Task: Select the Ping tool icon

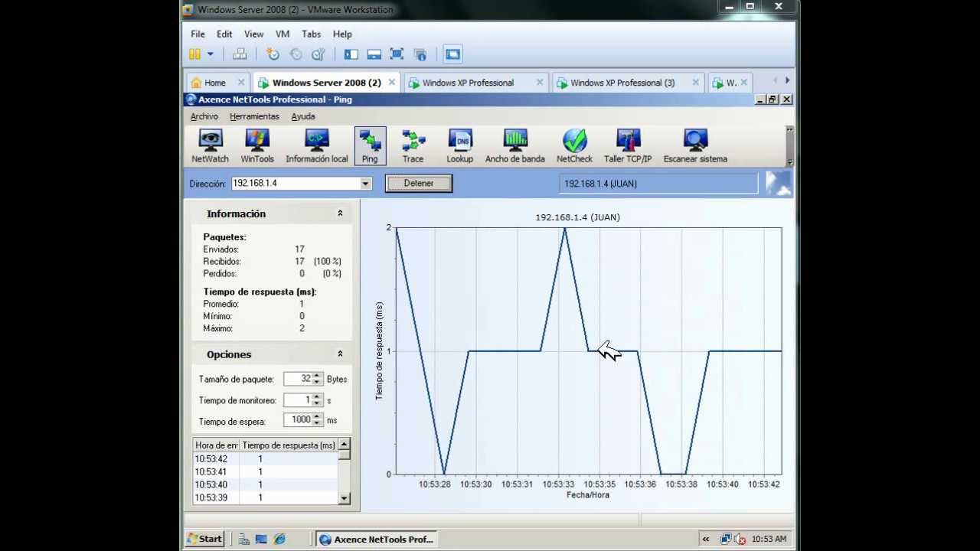Action: (x=370, y=145)
